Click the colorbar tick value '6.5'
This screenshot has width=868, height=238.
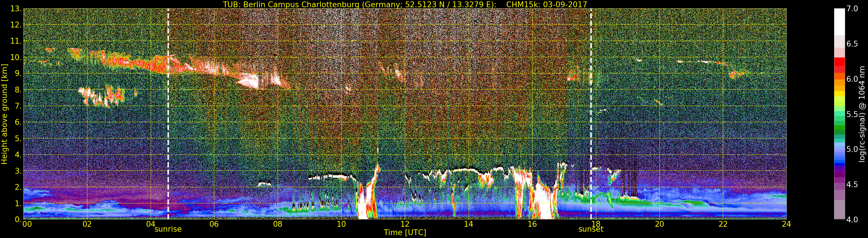[852, 44]
